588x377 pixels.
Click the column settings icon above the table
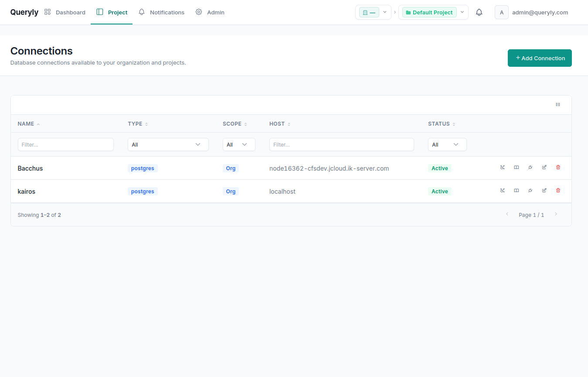tap(557, 104)
